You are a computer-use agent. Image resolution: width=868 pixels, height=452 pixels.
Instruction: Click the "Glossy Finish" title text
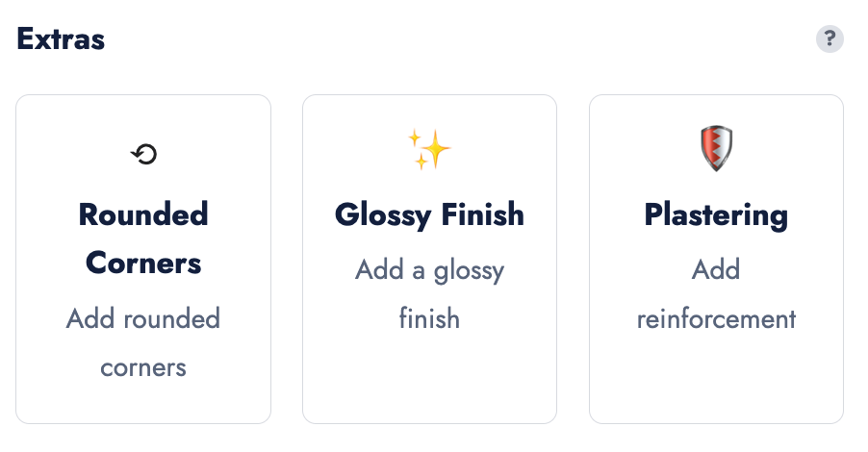pyautogui.click(x=429, y=214)
